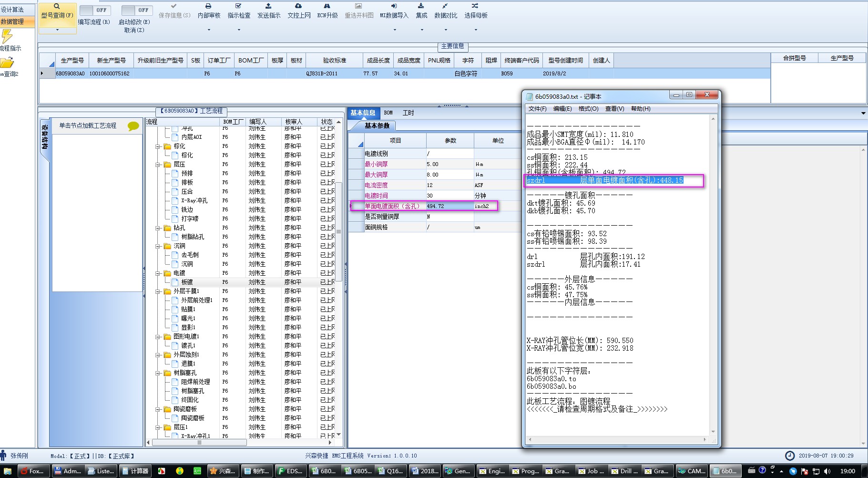Click the 内部审核 printer icon
This screenshot has height=478, width=868.
click(x=208, y=6)
